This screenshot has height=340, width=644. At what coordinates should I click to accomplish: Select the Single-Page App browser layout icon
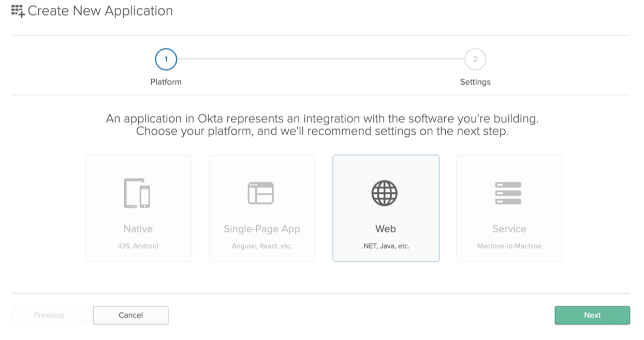[261, 193]
